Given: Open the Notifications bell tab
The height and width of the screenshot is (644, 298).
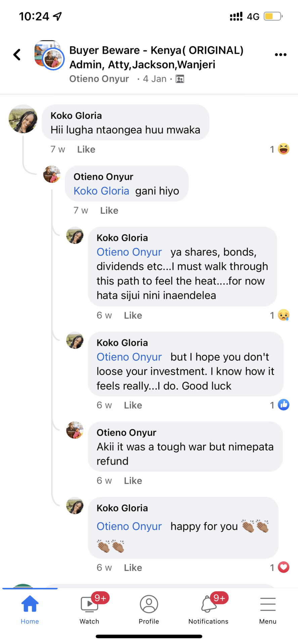Looking at the screenshot, I should coord(208,608).
